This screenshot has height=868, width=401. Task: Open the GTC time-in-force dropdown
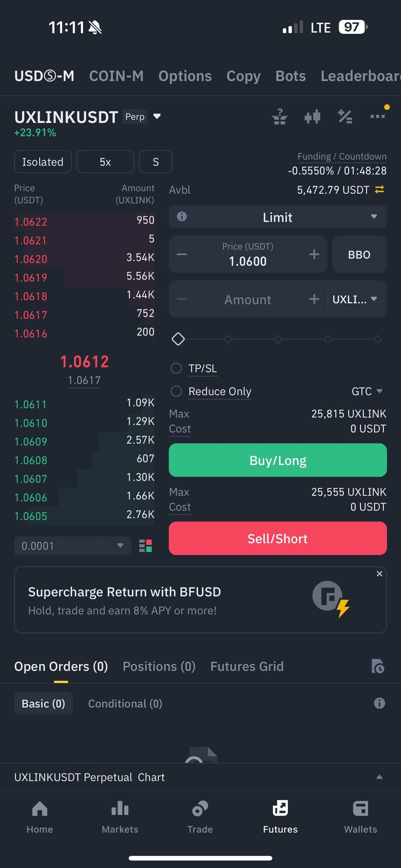367,391
